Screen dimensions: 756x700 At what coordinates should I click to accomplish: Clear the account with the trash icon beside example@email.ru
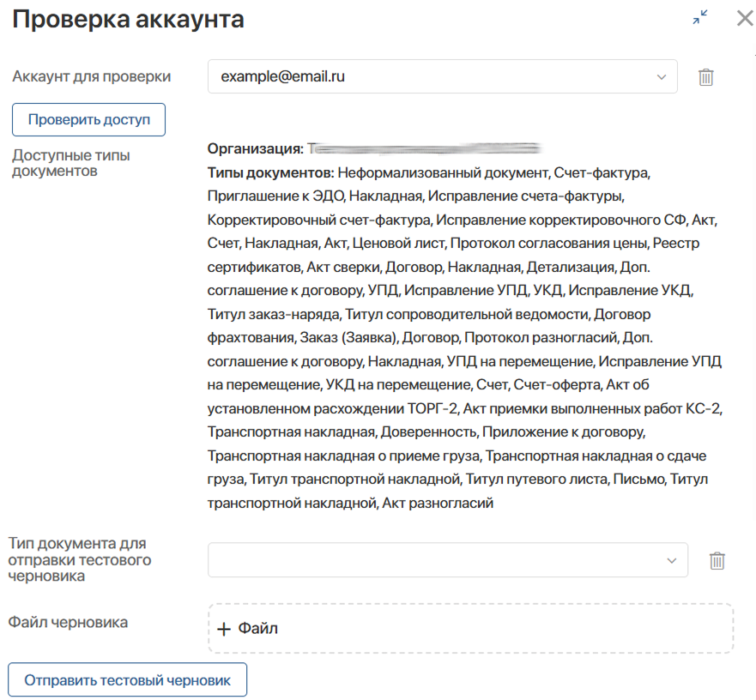tap(706, 77)
